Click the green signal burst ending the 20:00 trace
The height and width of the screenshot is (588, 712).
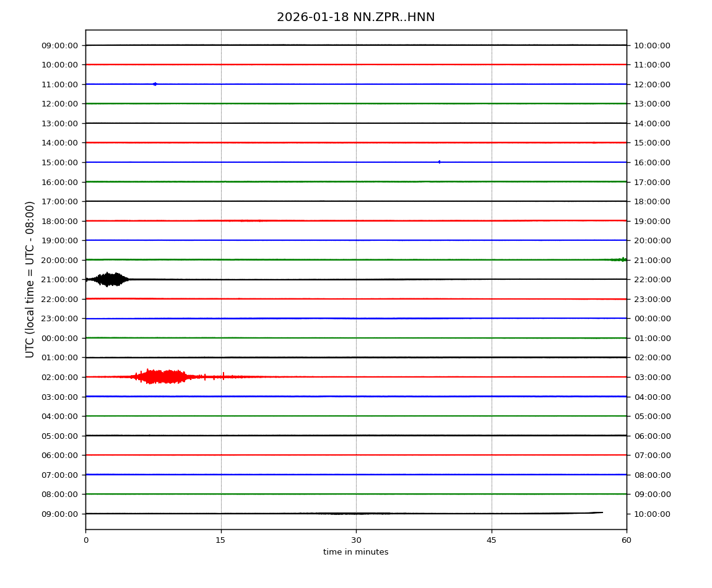click(x=620, y=259)
